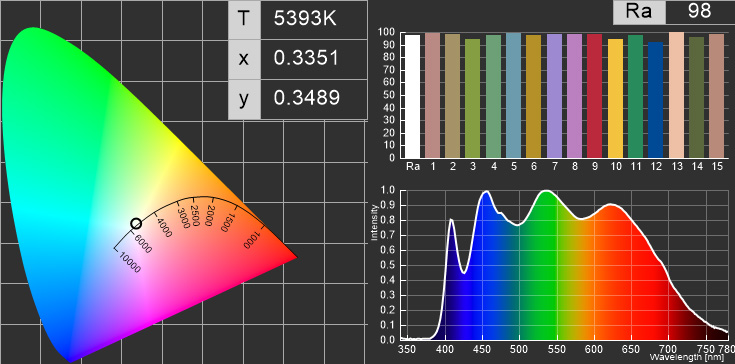
Task: Select the yellow R10 bar in the chart
Action: [615, 98]
